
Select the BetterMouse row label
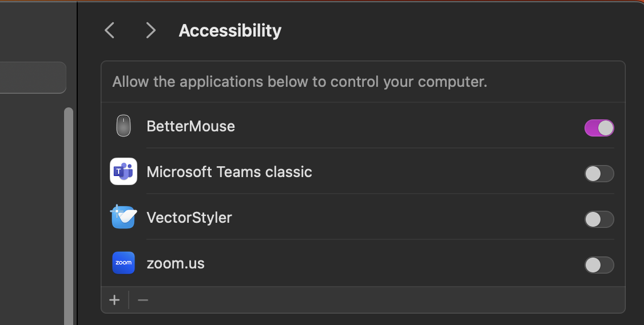point(190,126)
